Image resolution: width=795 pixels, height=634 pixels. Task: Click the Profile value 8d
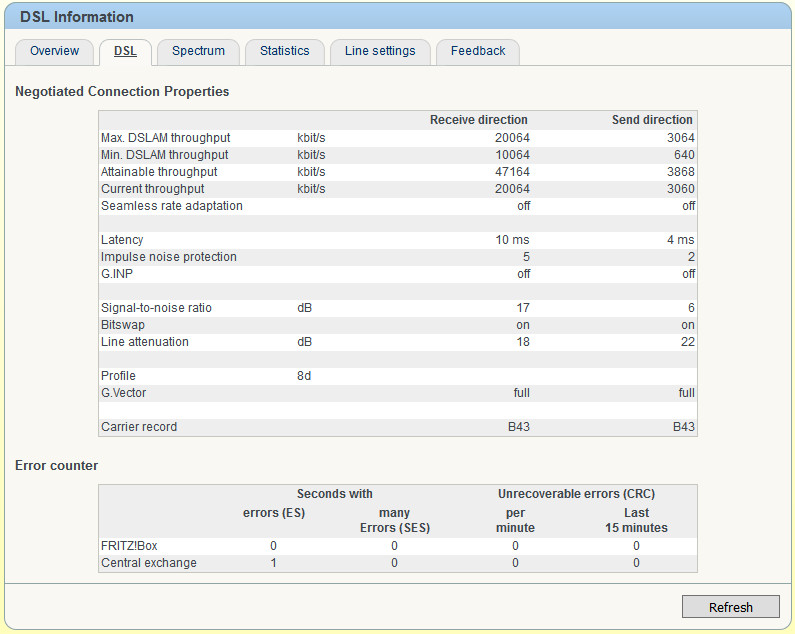pos(306,376)
